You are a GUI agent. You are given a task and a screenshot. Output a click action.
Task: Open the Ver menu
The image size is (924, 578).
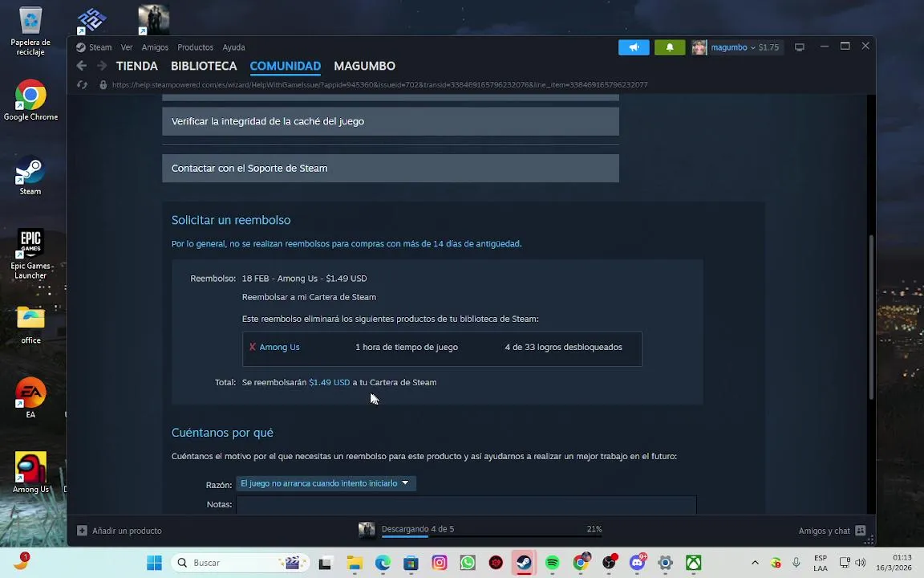127,47
